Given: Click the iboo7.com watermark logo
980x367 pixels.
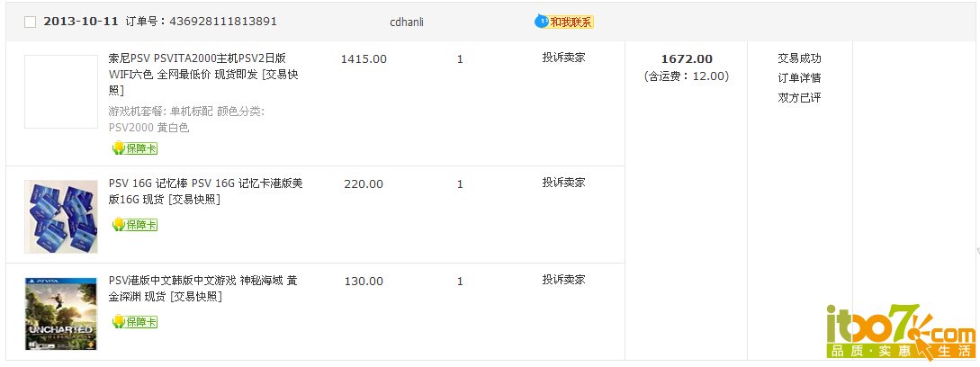Looking at the screenshot, I should (900, 331).
